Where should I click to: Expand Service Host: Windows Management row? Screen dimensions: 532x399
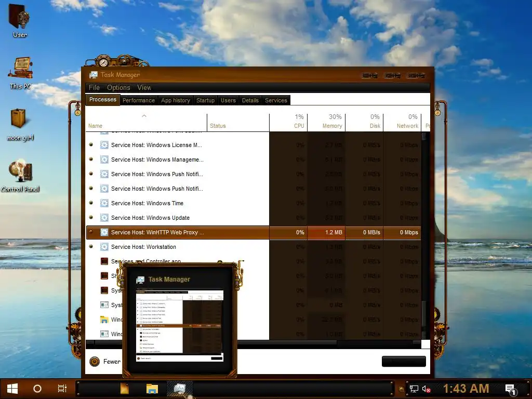click(91, 159)
